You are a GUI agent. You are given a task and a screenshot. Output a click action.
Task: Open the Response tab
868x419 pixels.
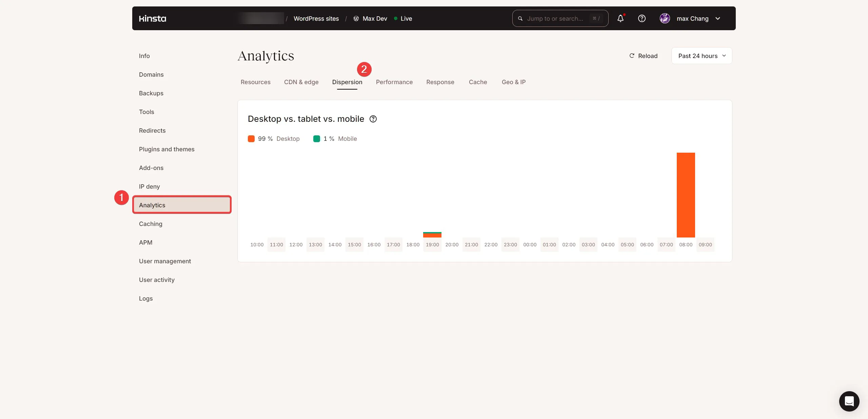[440, 82]
